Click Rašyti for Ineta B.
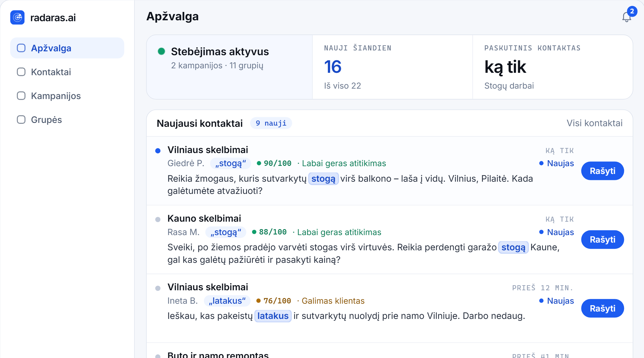Viewport: 644px width, 358px height. [603, 308]
